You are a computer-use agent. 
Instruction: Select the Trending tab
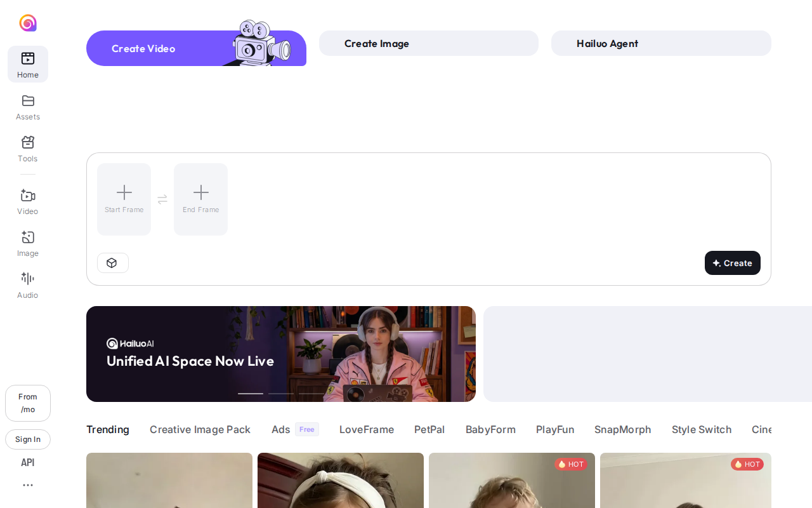(108, 429)
